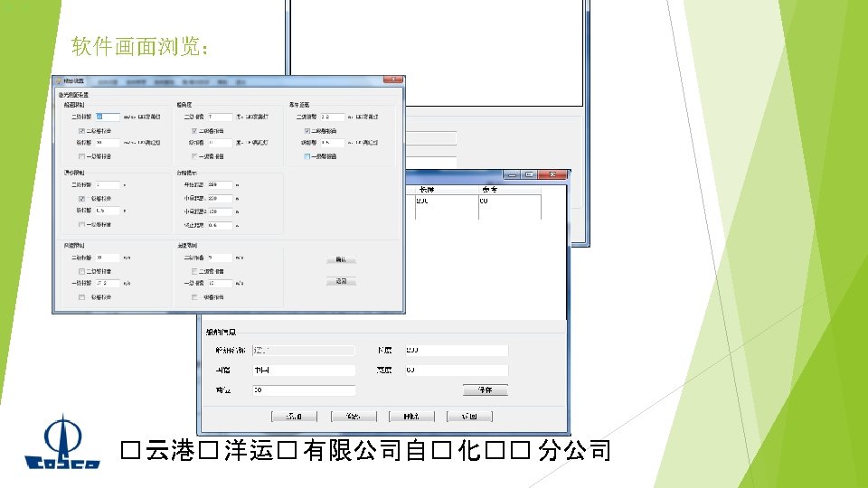Toggle the checked checkbox in the middle-left group

[x=82, y=199]
